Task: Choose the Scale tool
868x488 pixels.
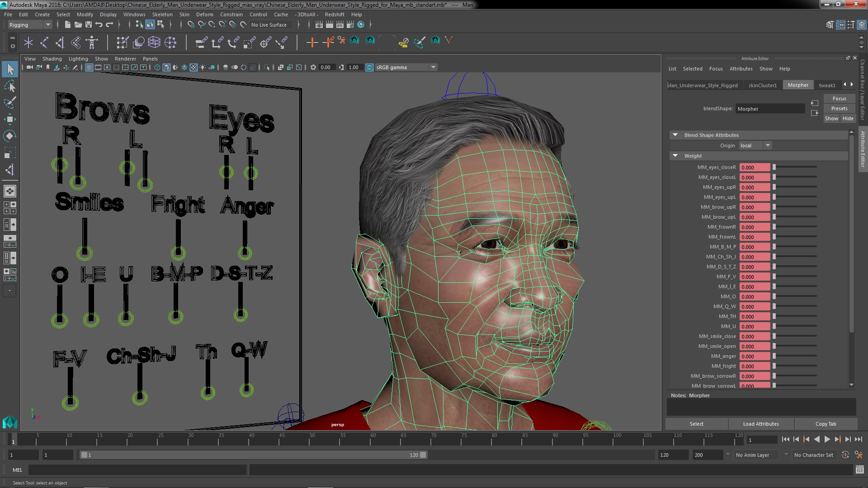Action: pos(10,153)
